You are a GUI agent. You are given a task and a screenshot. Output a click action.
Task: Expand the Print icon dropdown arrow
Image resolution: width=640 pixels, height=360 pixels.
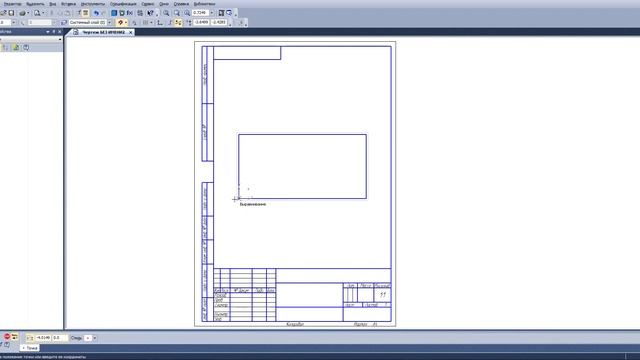click(x=28, y=13)
